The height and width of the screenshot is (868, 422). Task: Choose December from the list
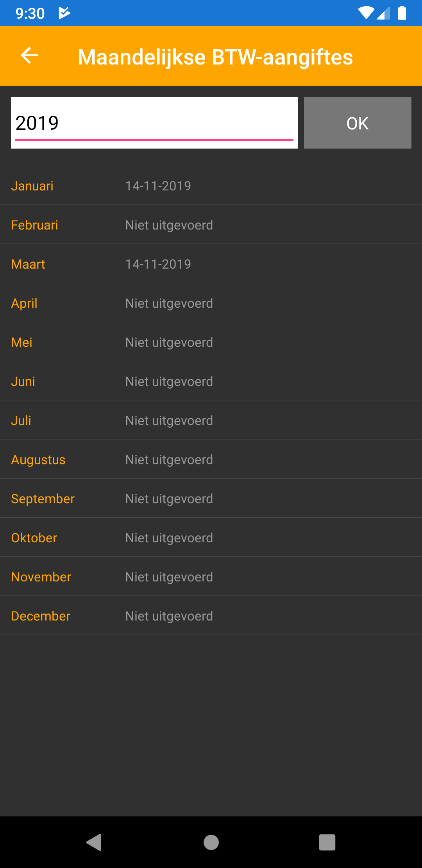[x=211, y=616]
